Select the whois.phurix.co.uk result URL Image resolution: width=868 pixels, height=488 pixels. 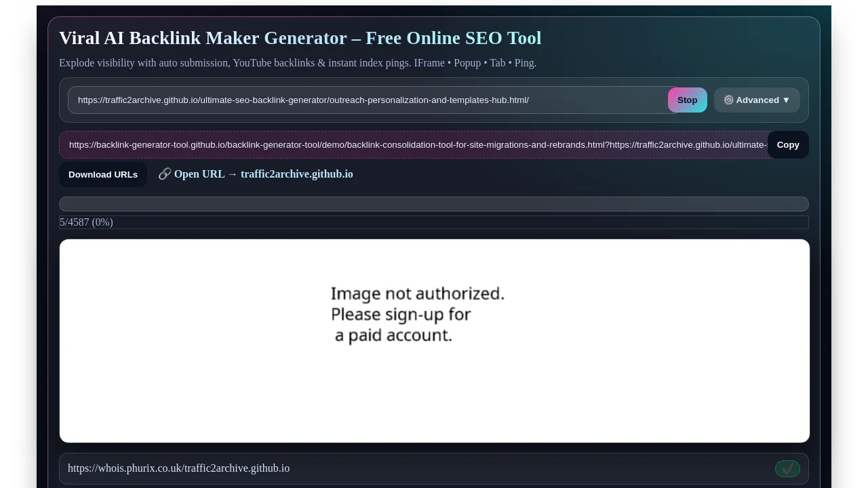[x=178, y=468]
